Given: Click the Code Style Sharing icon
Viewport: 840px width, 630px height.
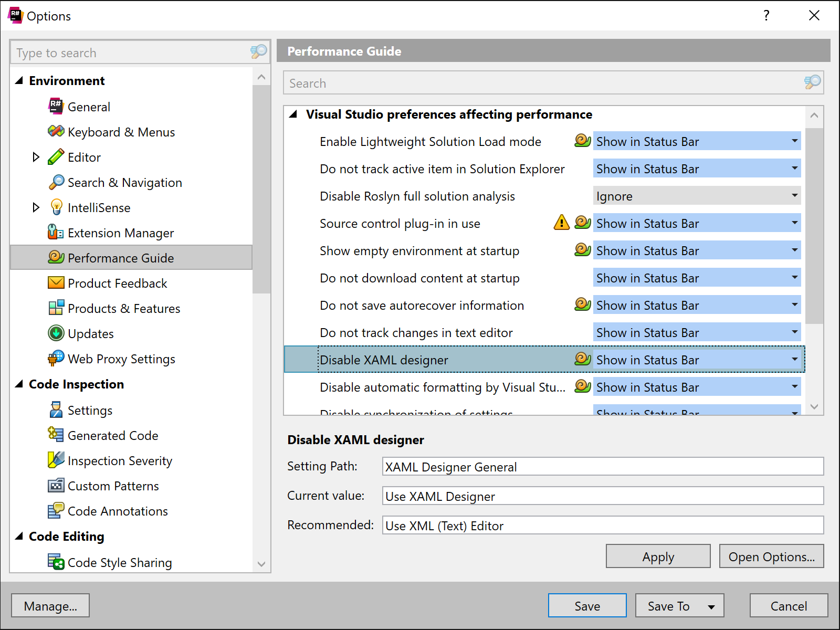Looking at the screenshot, I should click(56, 562).
